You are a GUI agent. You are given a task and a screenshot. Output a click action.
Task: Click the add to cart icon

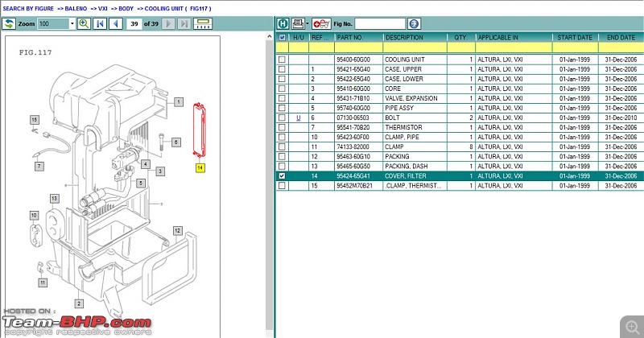pyautogui.click(x=321, y=23)
